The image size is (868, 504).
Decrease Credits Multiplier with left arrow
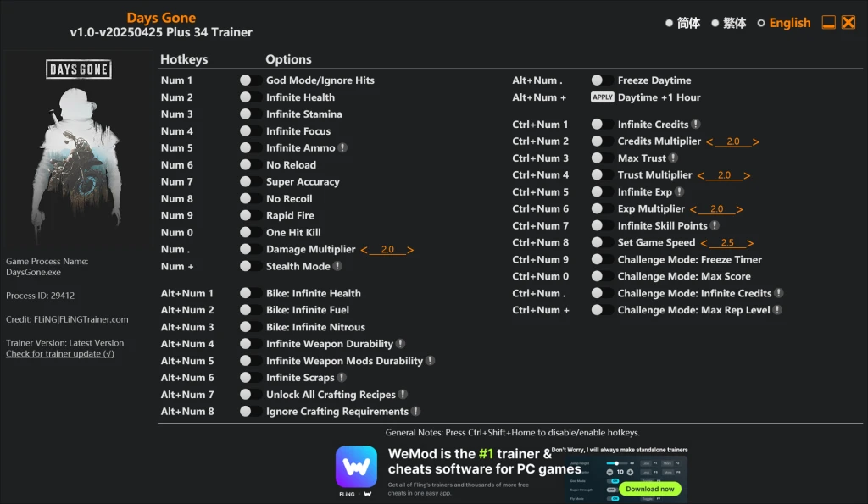pos(709,142)
